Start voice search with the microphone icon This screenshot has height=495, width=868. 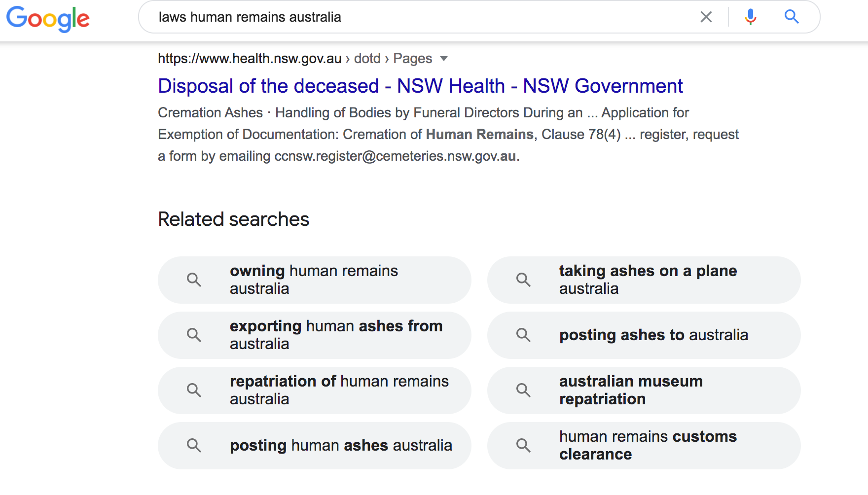click(750, 17)
